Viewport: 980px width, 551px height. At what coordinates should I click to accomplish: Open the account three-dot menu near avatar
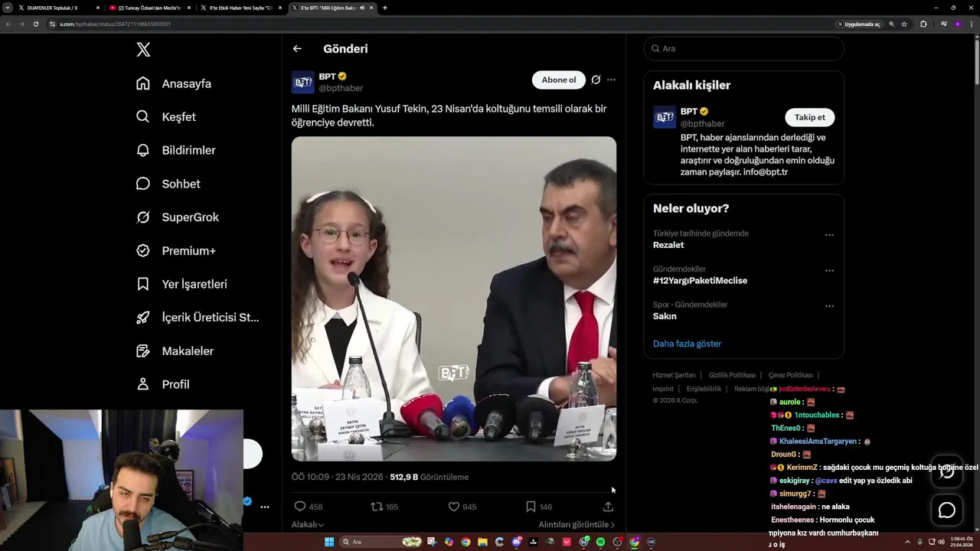pyautogui.click(x=264, y=507)
